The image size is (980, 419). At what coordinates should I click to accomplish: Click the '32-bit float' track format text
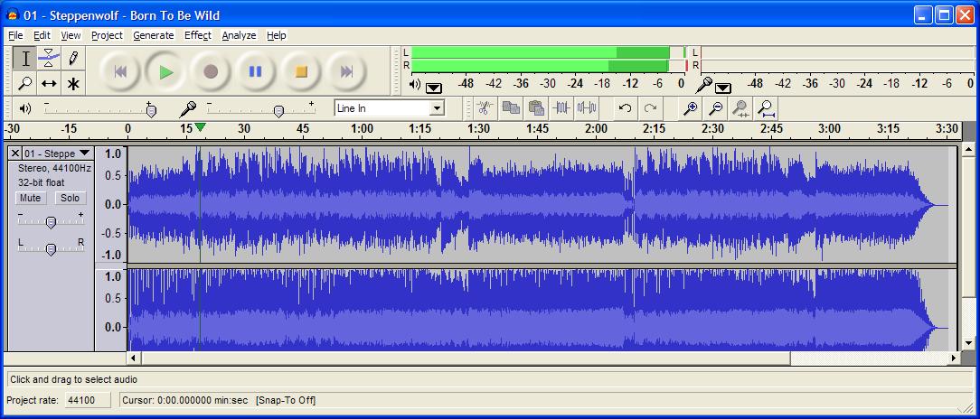click(42, 182)
